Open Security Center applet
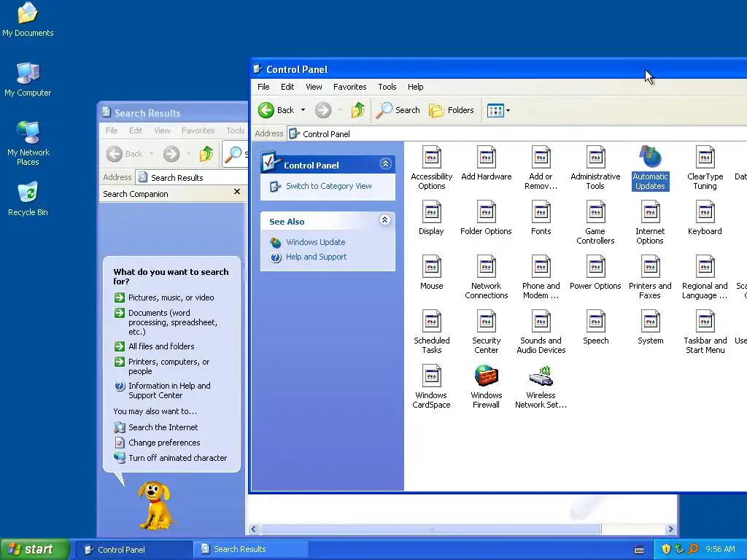 click(486, 332)
